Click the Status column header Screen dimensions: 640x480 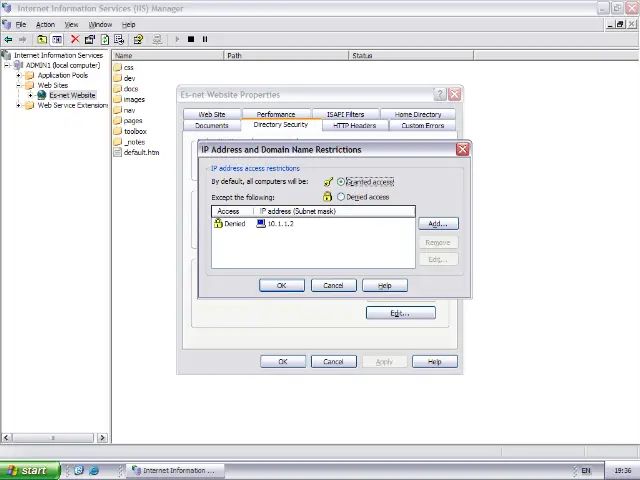tap(411, 56)
